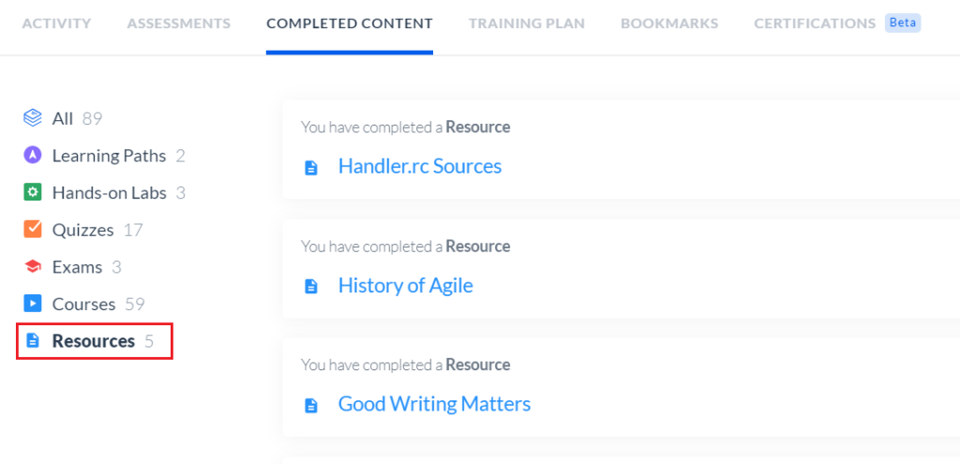
Task: Click document icon next to Good Writing Matters
Action: tap(311, 405)
